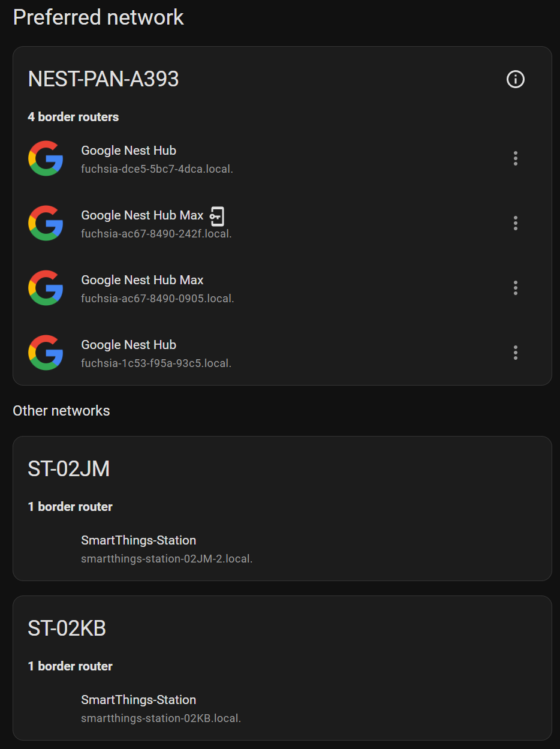Open NEST-PAN-A393 network info icon

tap(516, 79)
